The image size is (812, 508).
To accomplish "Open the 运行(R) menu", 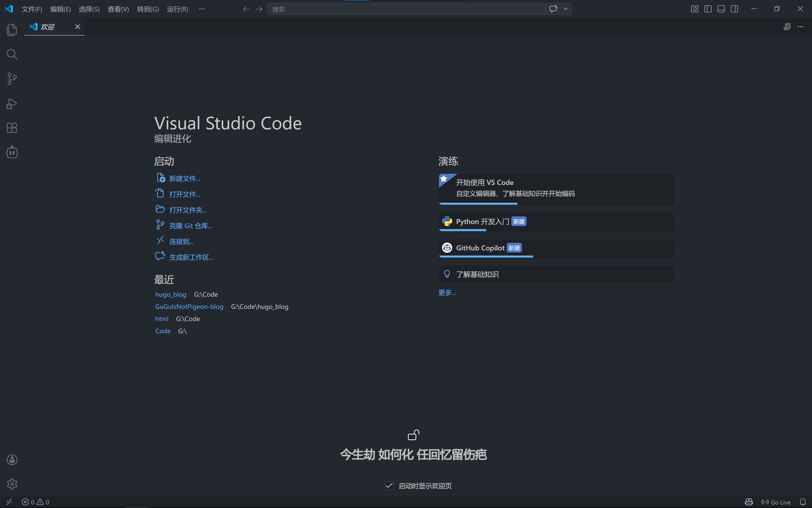I will [x=177, y=9].
